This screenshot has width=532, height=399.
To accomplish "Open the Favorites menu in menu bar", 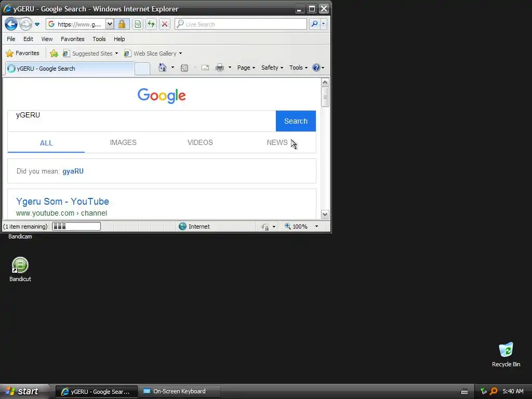I will coord(73,39).
